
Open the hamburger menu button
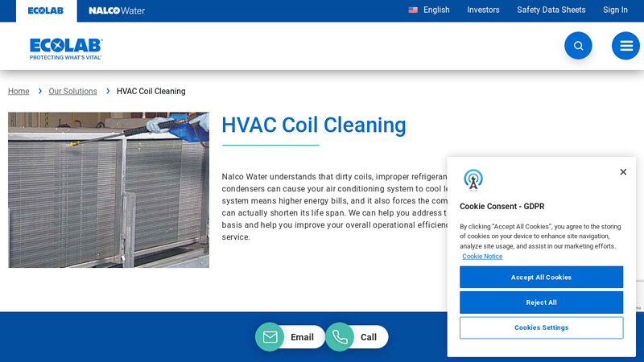pos(625,46)
